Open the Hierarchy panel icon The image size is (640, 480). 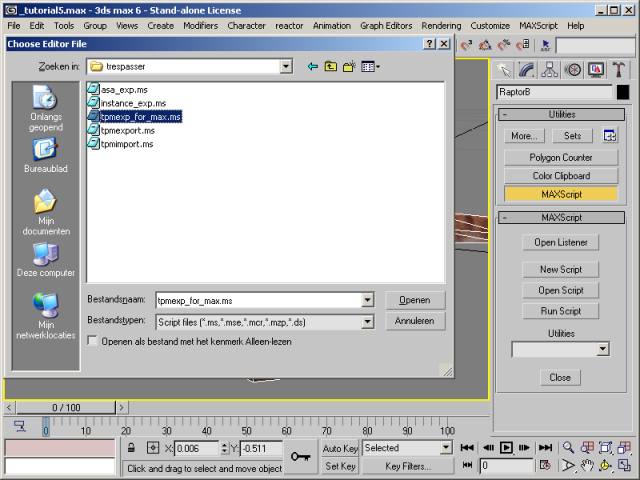(549, 70)
